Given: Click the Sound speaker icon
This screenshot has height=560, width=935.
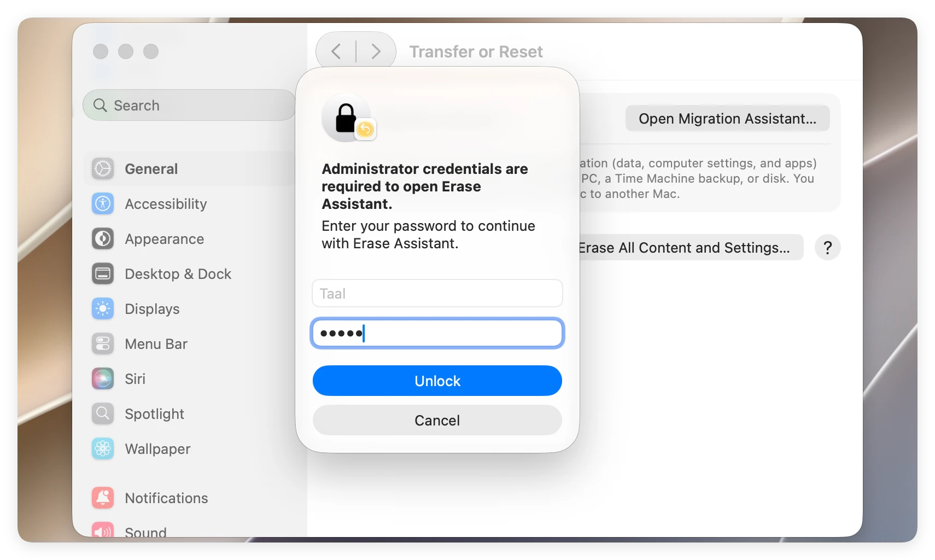Looking at the screenshot, I should pos(103,530).
